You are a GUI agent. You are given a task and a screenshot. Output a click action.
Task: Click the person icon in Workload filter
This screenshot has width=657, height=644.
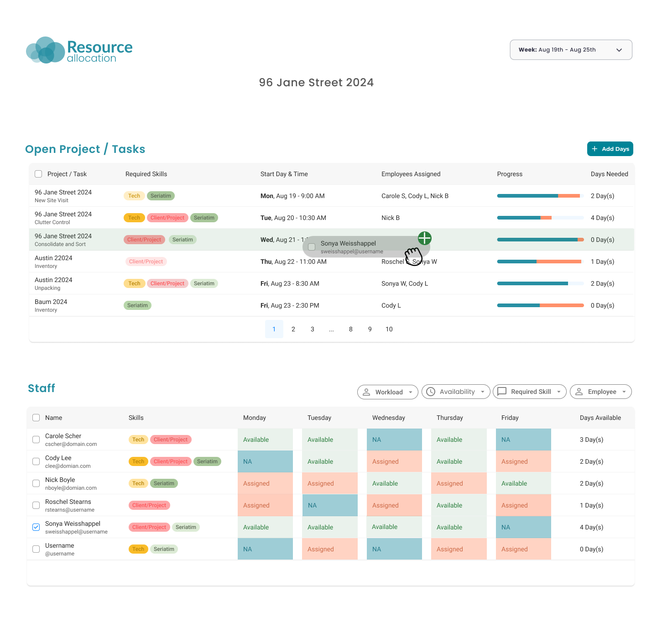coord(366,392)
